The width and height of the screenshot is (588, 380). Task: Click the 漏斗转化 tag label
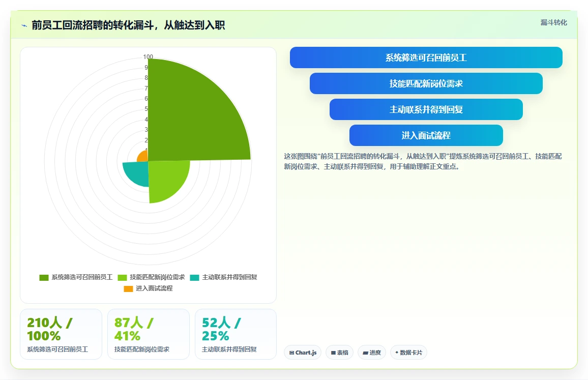pos(553,22)
